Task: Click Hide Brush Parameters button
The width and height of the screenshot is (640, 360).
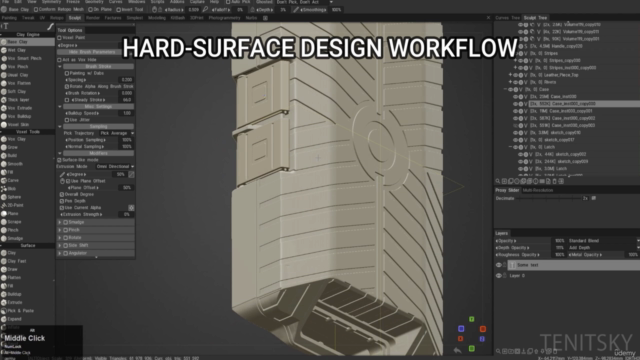Action: (x=92, y=52)
